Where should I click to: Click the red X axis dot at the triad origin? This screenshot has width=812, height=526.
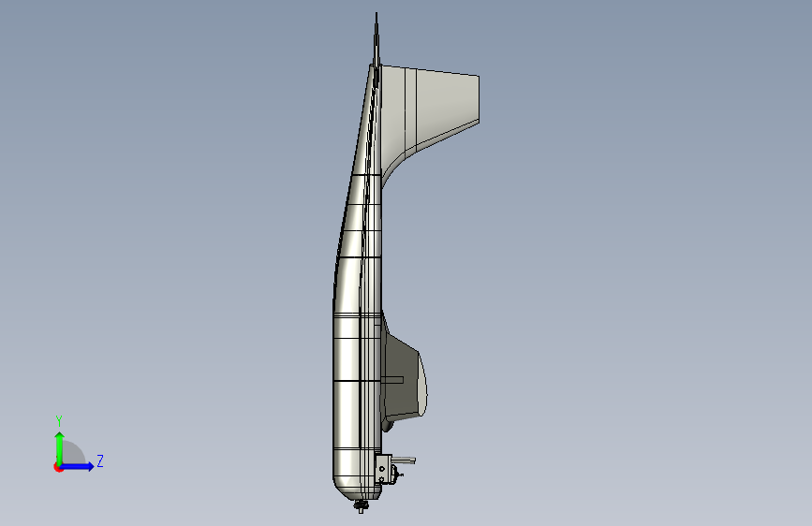pyautogui.click(x=58, y=468)
